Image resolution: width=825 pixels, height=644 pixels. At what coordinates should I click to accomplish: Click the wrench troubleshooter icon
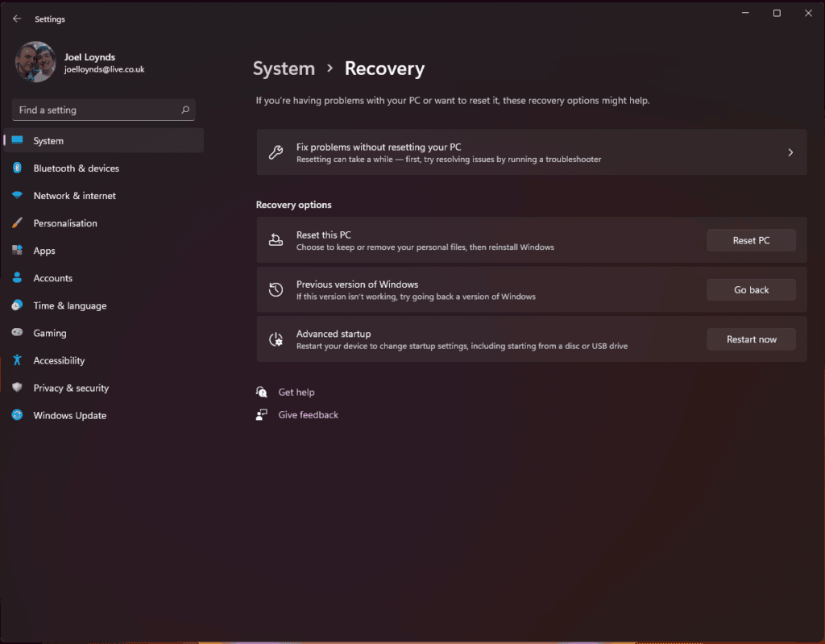click(x=276, y=152)
